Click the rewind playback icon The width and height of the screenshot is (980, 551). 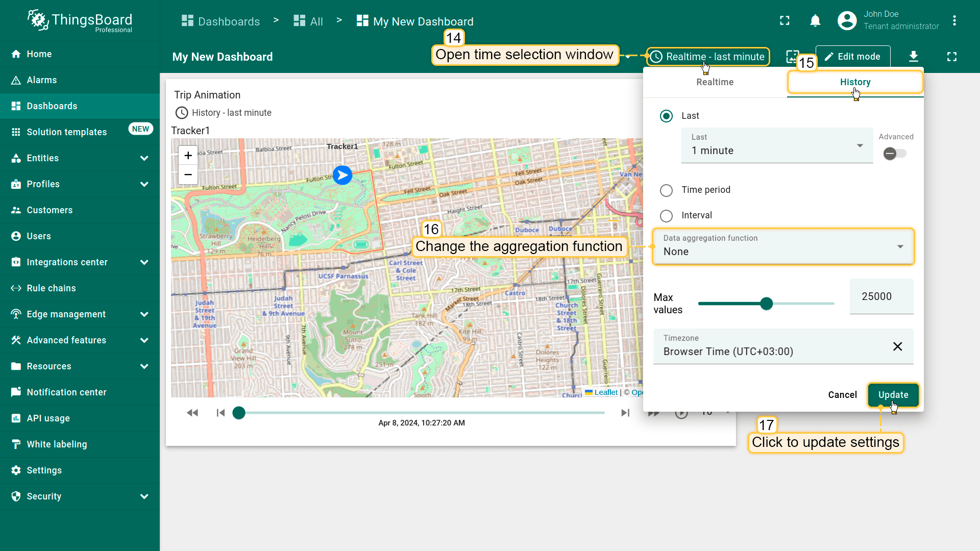[192, 413]
